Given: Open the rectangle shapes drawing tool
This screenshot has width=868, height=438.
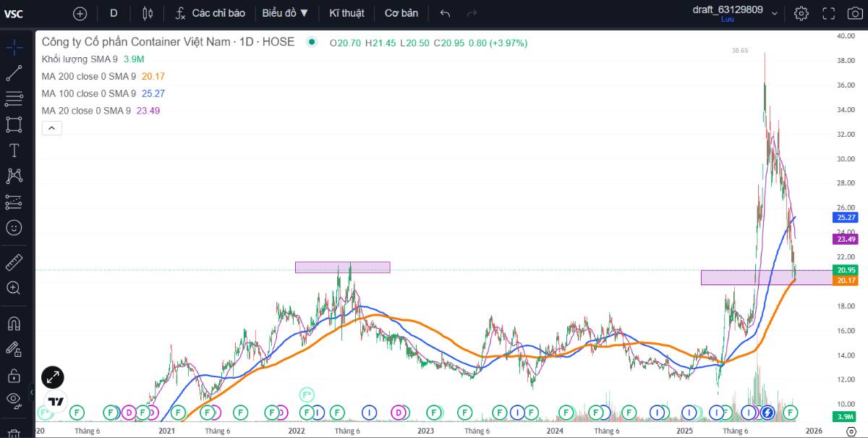Looking at the screenshot, I should tap(14, 125).
